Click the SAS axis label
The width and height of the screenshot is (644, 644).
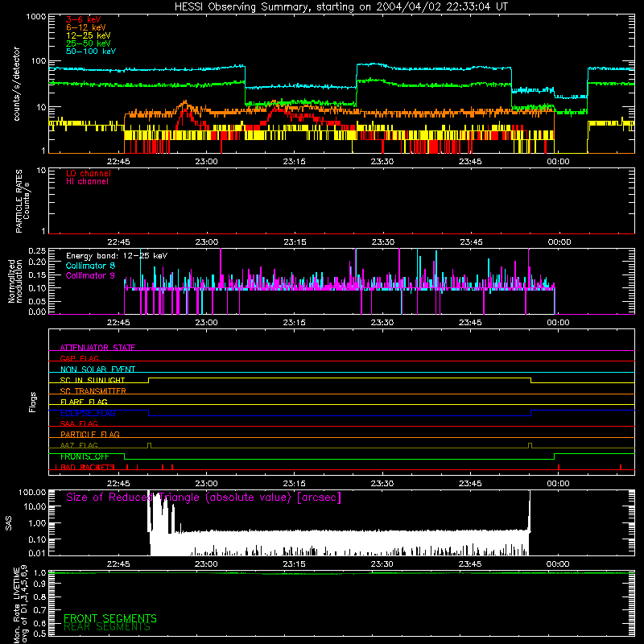pyautogui.click(x=9, y=523)
